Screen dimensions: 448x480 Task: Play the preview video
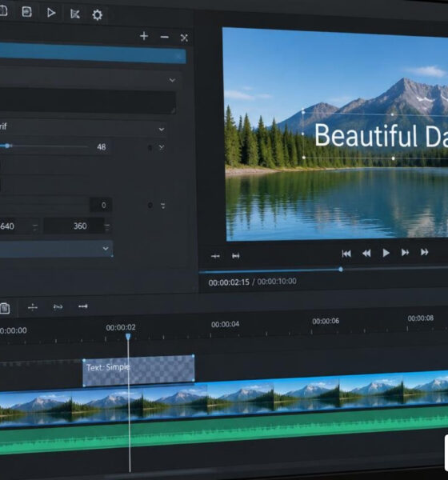[x=386, y=253]
